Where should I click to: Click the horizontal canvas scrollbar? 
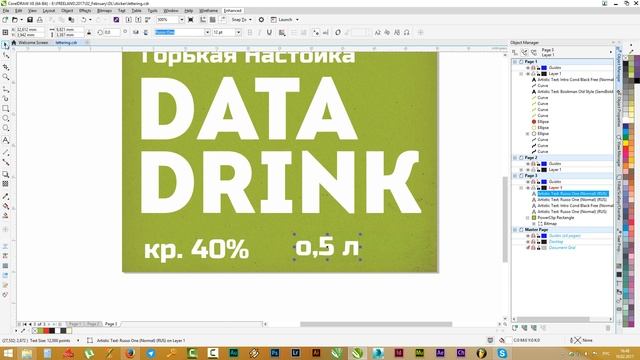[376, 324]
